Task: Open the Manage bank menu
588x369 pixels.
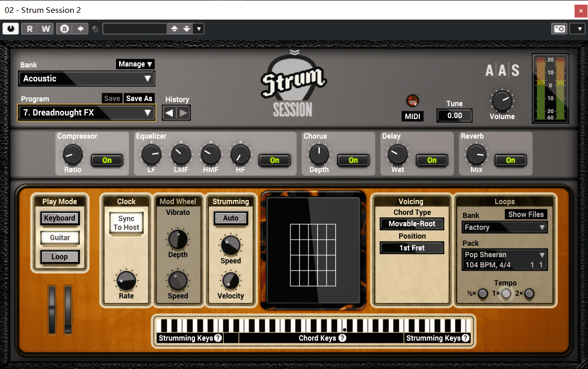Action: (135, 64)
